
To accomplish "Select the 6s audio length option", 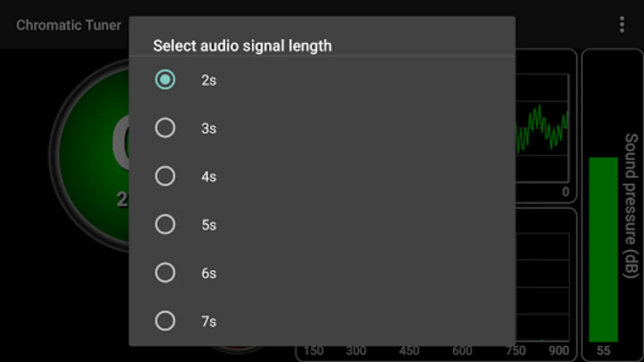I will tap(165, 273).
